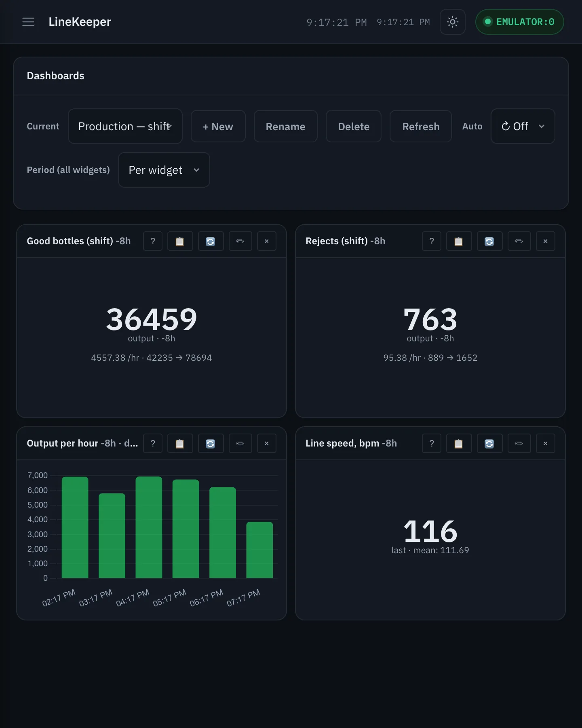Viewport: 582px width, 728px height.
Task: Click the 36459 good bottles value
Action: pos(152,320)
